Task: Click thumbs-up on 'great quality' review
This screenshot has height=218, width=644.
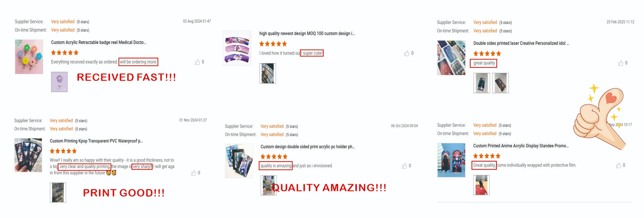Action: pos(621,63)
